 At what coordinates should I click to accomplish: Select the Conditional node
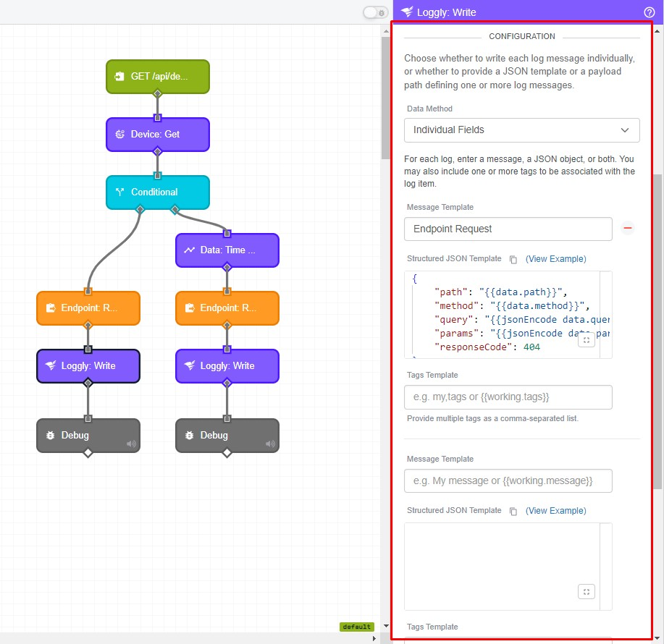point(158,192)
